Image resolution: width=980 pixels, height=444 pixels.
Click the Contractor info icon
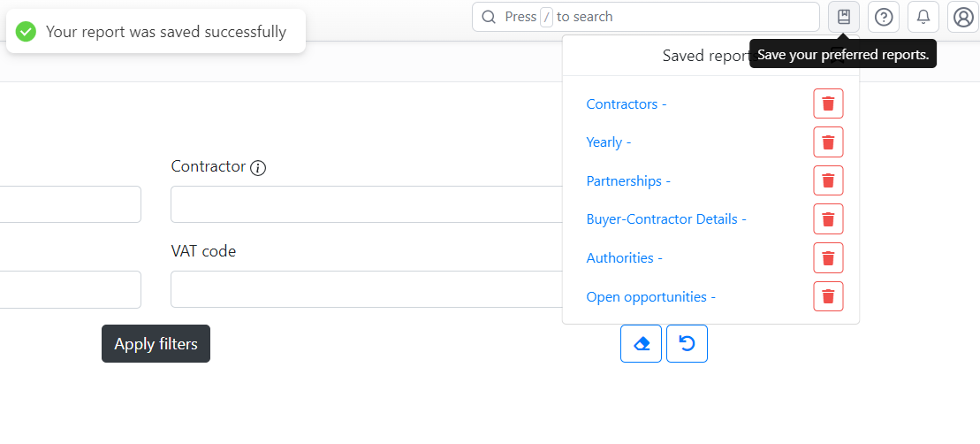point(258,167)
